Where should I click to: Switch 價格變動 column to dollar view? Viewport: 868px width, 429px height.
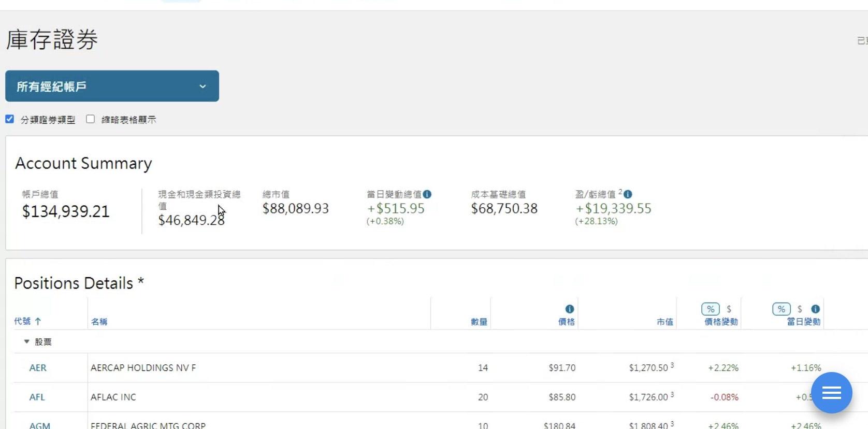729,309
